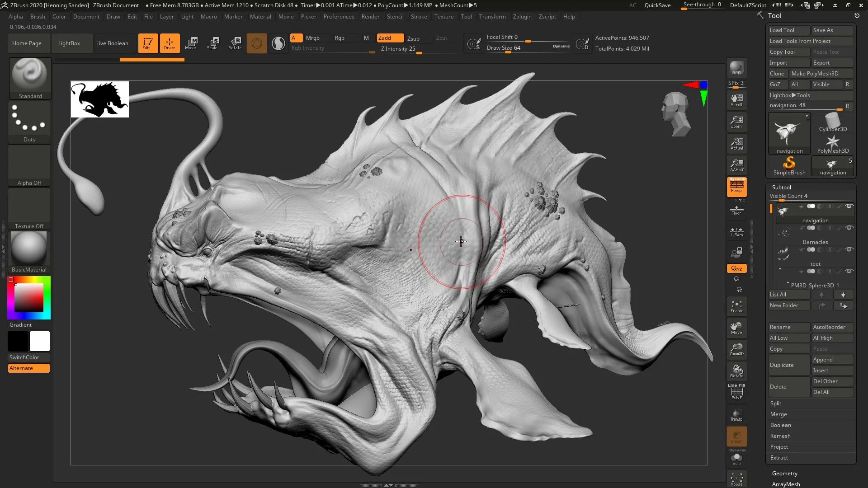Viewport: 868px width, 488px height.
Task: Click the AAHalf icon
Action: coord(736,165)
